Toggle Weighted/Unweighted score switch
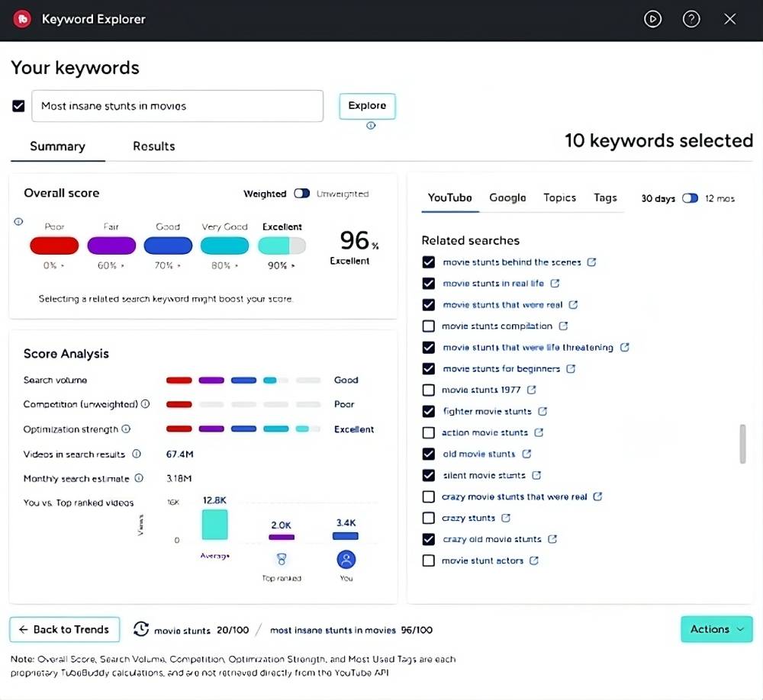 coord(301,194)
